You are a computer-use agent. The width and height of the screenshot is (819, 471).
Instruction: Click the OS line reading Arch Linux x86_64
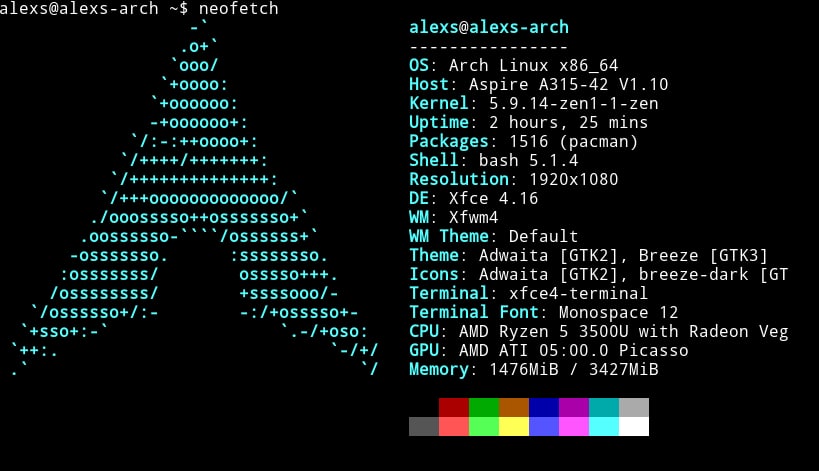(x=513, y=65)
